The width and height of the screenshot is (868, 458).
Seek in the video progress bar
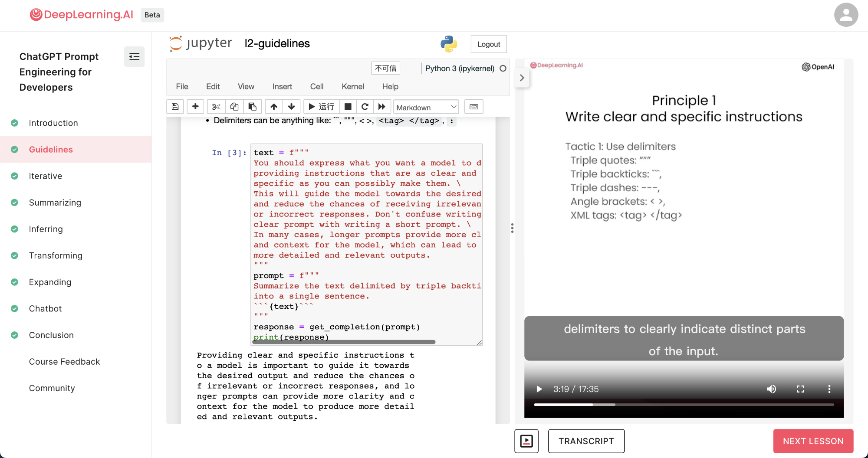click(x=684, y=405)
